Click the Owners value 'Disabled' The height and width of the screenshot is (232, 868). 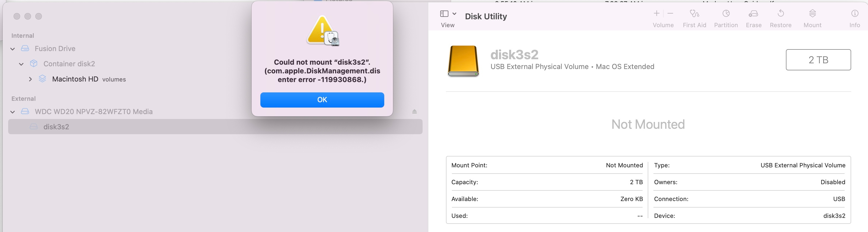(833, 182)
